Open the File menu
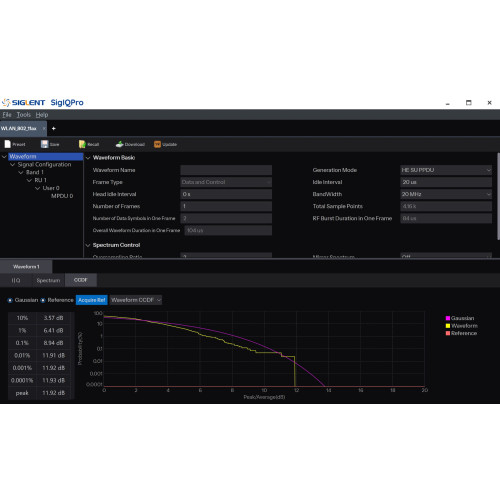 tap(7, 115)
